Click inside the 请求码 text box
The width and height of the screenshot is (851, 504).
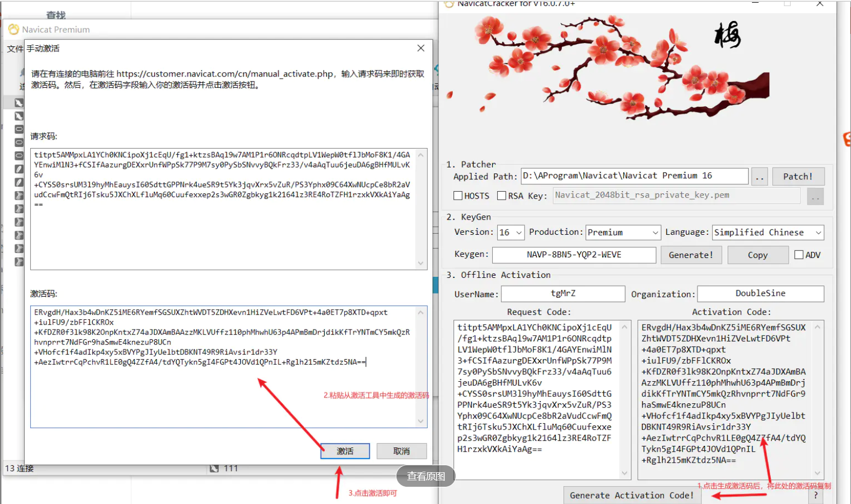(x=224, y=209)
